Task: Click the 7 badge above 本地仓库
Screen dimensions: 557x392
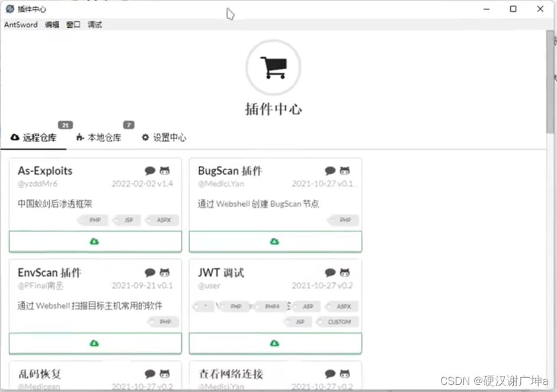Action: point(129,125)
